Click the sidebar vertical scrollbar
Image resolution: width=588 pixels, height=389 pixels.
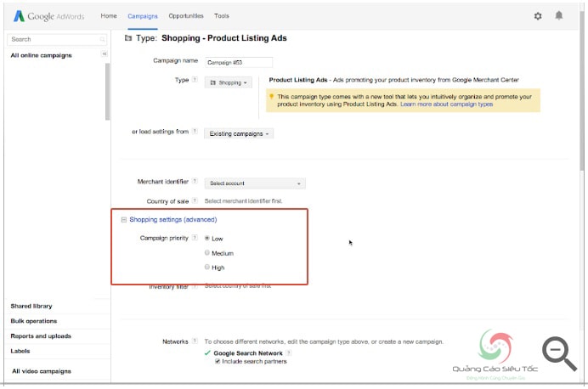coord(108,92)
